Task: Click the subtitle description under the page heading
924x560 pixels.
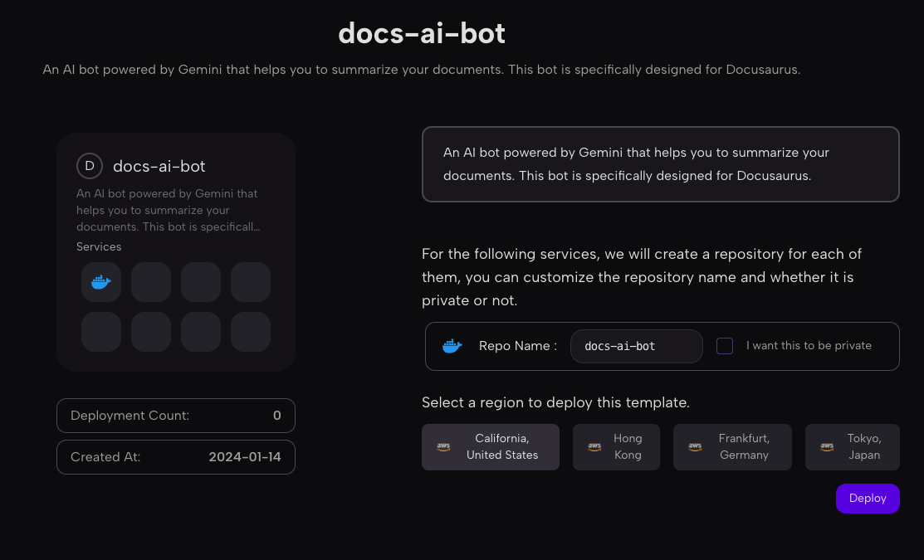Action: point(422,70)
